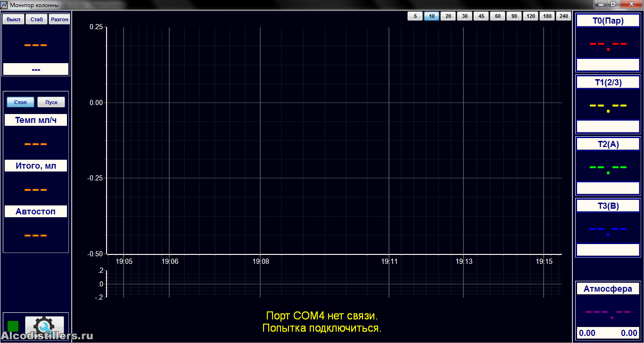Screen dimensions: 644x343
Task: Set chart time range to 45 minutes
Action: tap(481, 16)
